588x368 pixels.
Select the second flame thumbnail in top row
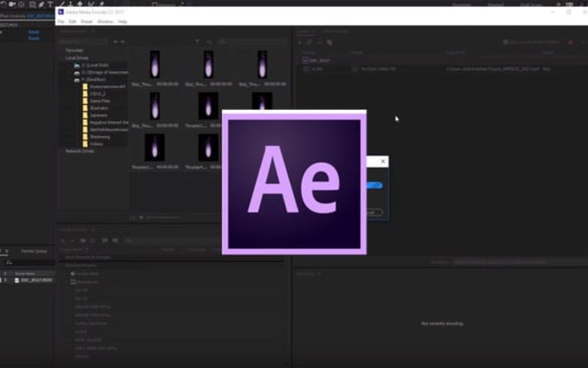coord(208,65)
